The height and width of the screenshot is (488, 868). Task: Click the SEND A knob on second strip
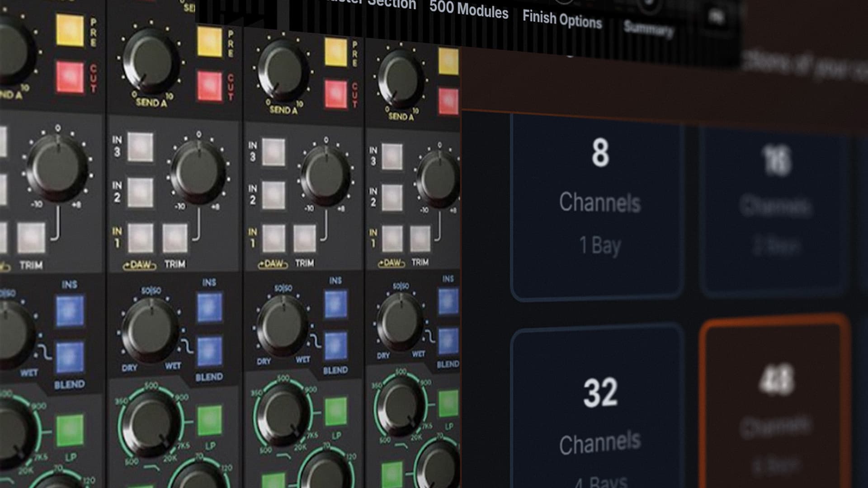pos(151,60)
